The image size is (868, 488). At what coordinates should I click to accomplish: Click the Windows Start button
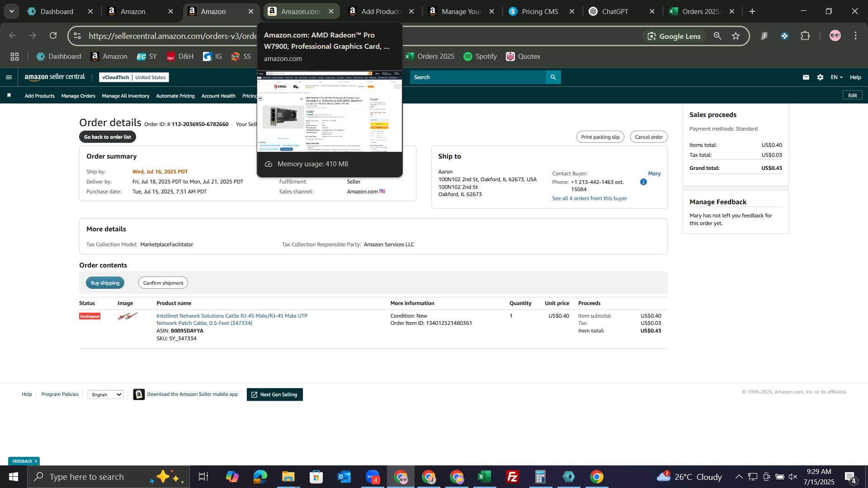pos(14,477)
